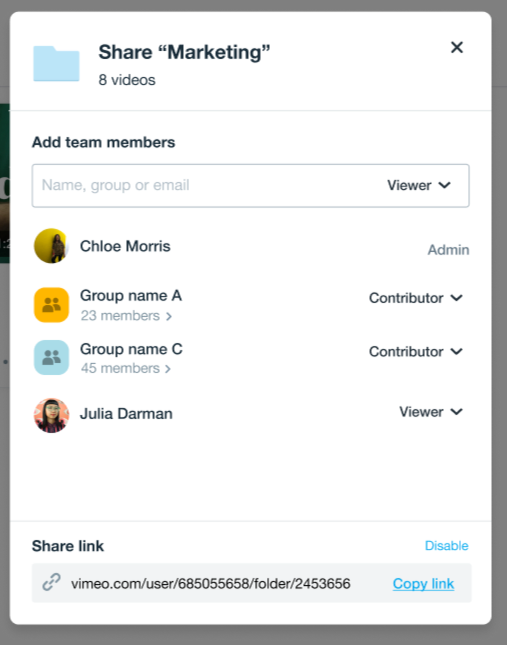Click the Marketing folder icon

[56, 64]
